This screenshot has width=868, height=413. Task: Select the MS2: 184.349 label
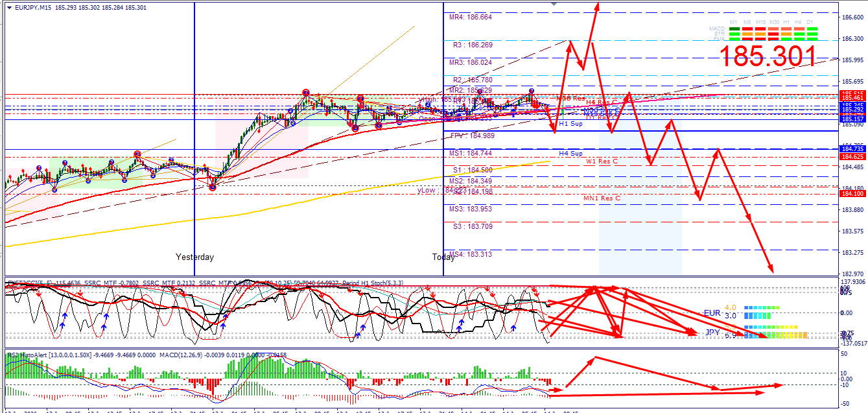[471, 181]
